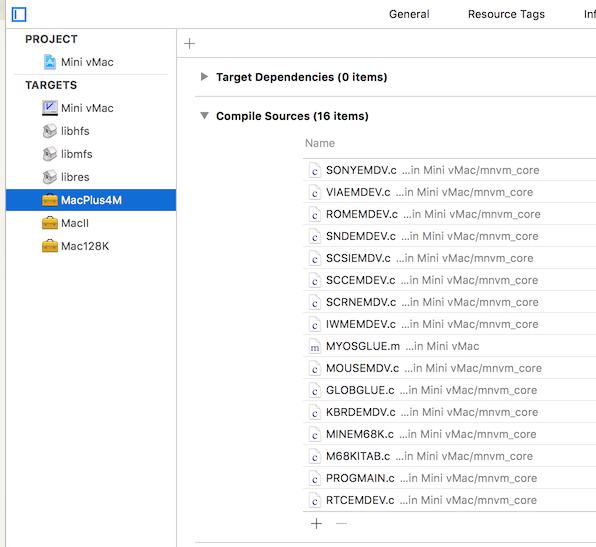Click the IWMEMDEV.c file icon
This screenshot has width=596, height=547.
click(x=314, y=325)
